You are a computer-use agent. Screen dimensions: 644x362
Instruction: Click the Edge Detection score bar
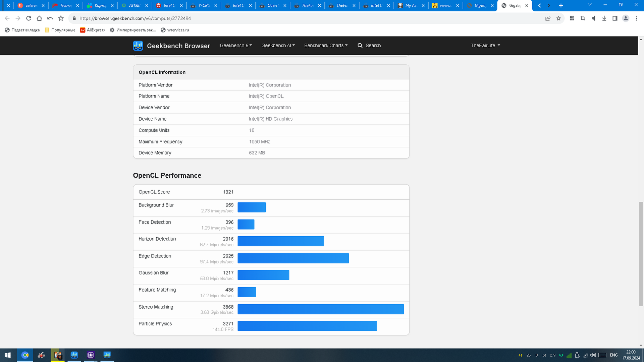click(x=293, y=258)
